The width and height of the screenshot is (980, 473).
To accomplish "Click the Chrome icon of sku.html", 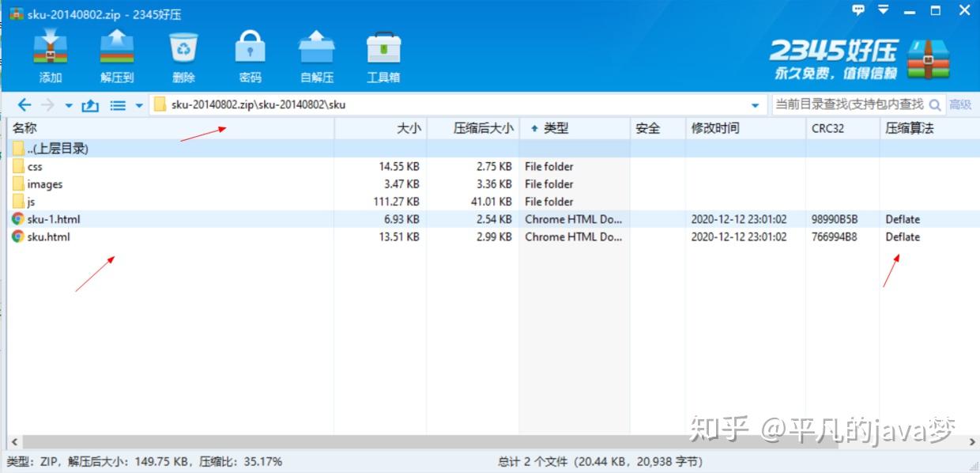I will tap(18, 236).
